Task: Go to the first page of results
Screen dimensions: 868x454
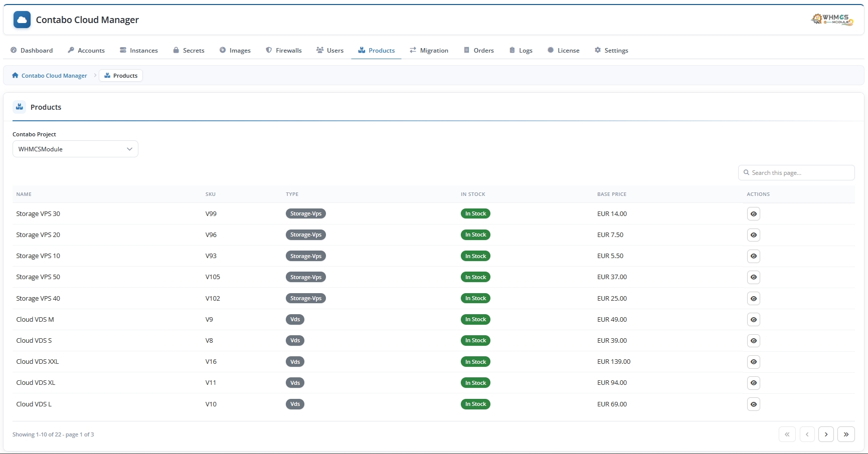Action: pos(787,434)
